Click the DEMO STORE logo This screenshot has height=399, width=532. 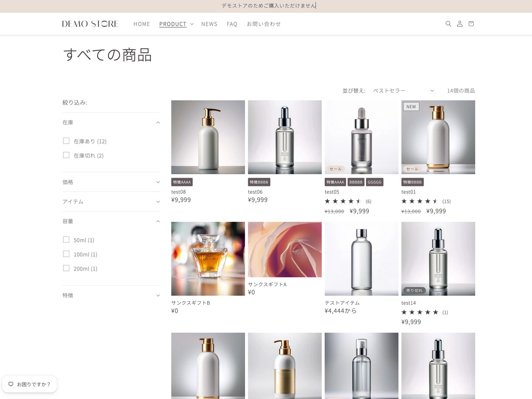point(90,24)
